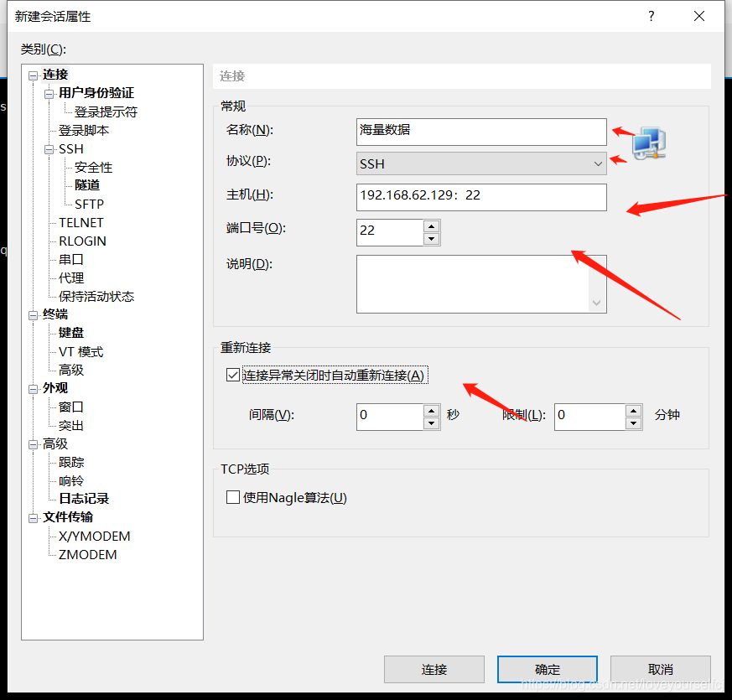Confirm settings with the 确定 button
Viewport: 732px width, 700px height.
(x=547, y=669)
